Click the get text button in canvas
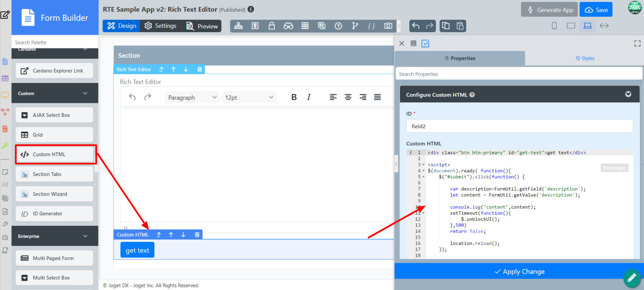This screenshot has height=290, width=644. 137,250
